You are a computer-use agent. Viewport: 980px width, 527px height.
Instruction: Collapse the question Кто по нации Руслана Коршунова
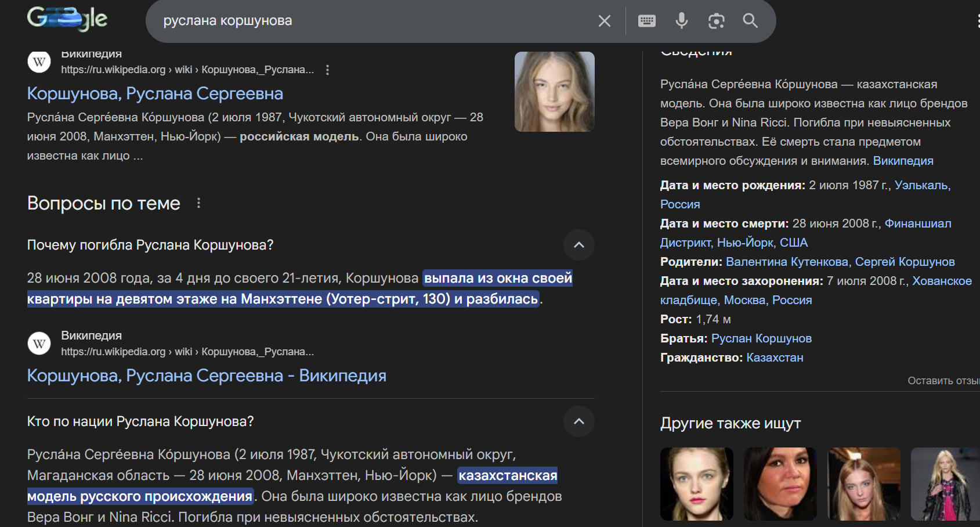(x=578, y=421)
